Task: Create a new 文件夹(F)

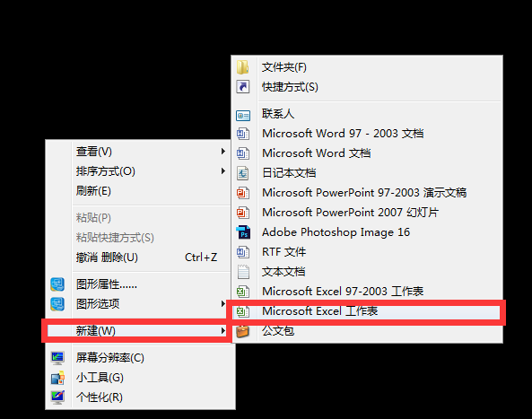Action: (367, 67)
